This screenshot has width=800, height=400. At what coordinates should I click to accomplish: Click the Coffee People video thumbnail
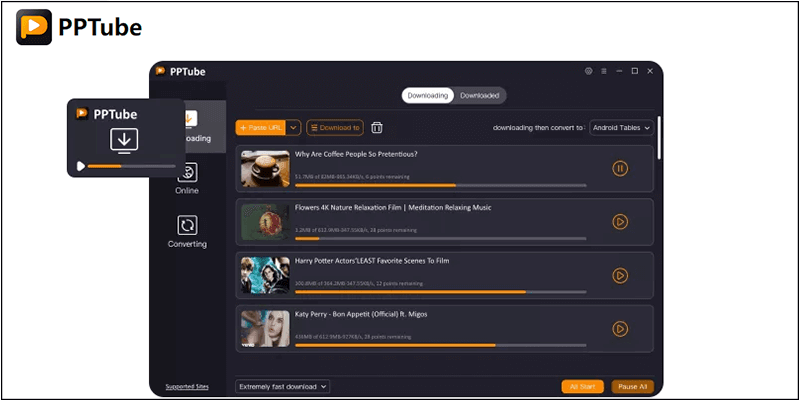coord(265,168)
